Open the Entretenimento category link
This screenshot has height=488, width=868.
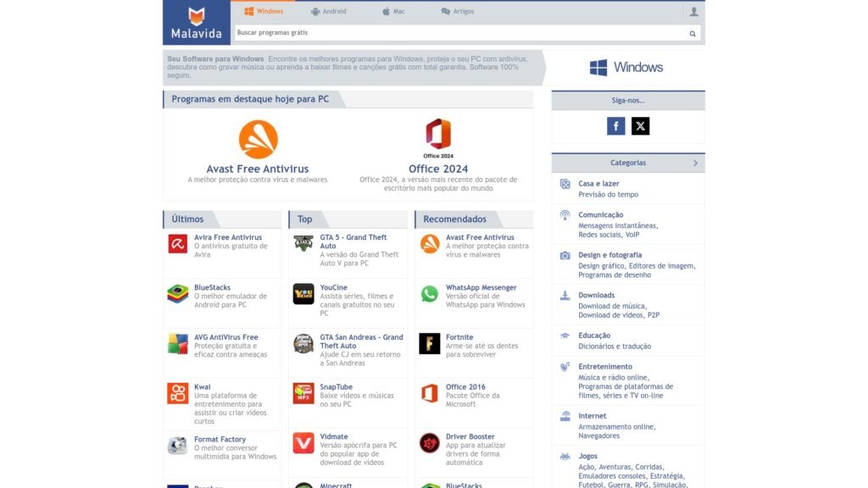pyautogui.click(x=605, y=366)
